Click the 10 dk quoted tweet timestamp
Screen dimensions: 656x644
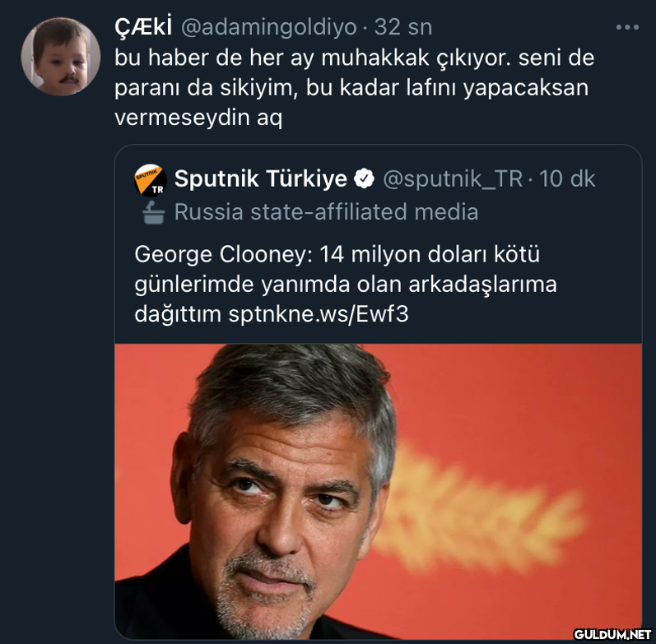click(x=567, y=178)
